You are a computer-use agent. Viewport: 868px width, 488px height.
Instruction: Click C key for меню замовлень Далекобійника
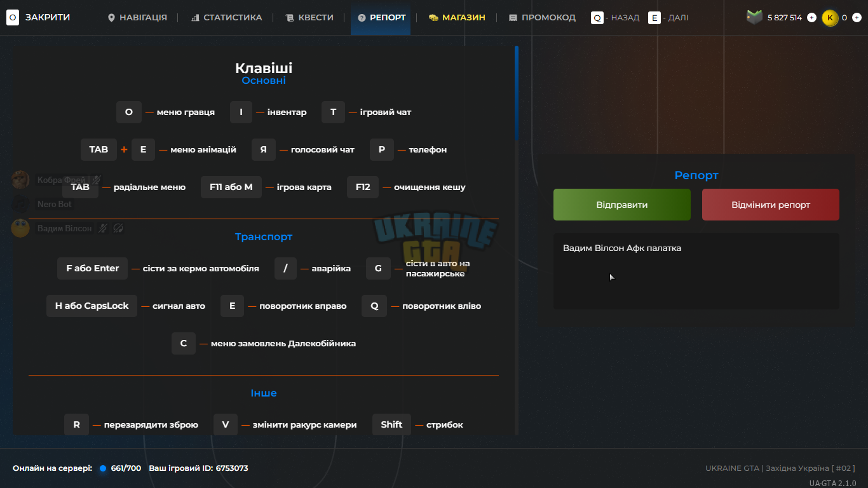pos(184,343)
